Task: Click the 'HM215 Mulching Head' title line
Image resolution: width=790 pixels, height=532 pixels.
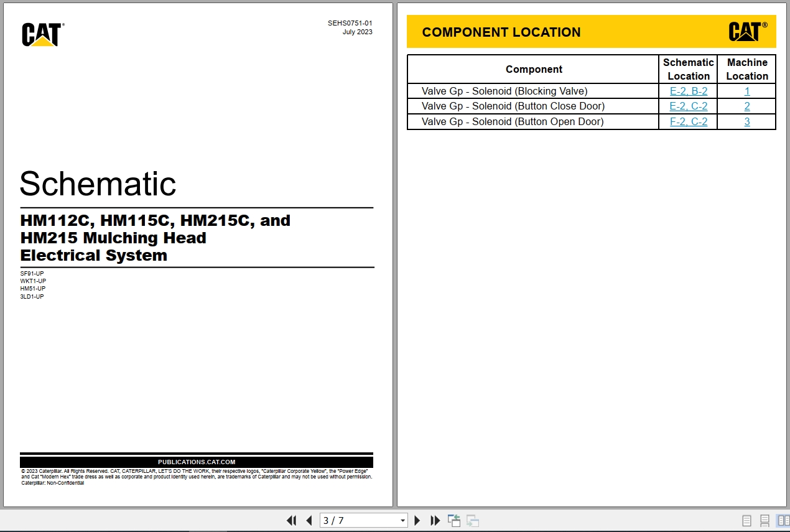Action: click(113, 238)
